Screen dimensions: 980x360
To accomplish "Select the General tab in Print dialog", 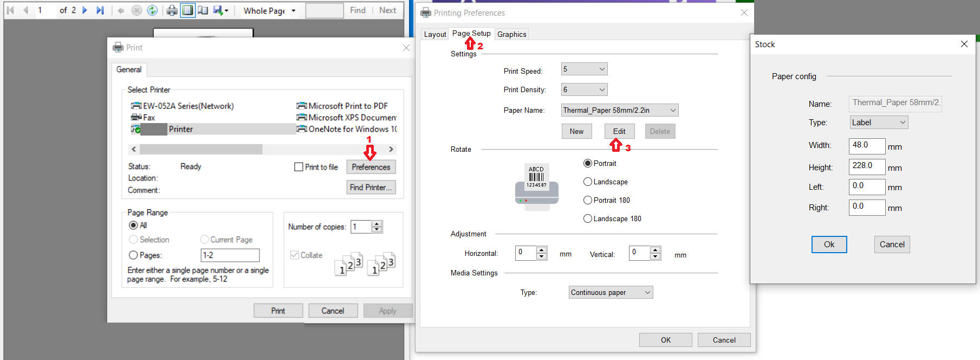I will pyautogui.click(x=129, y=69).
